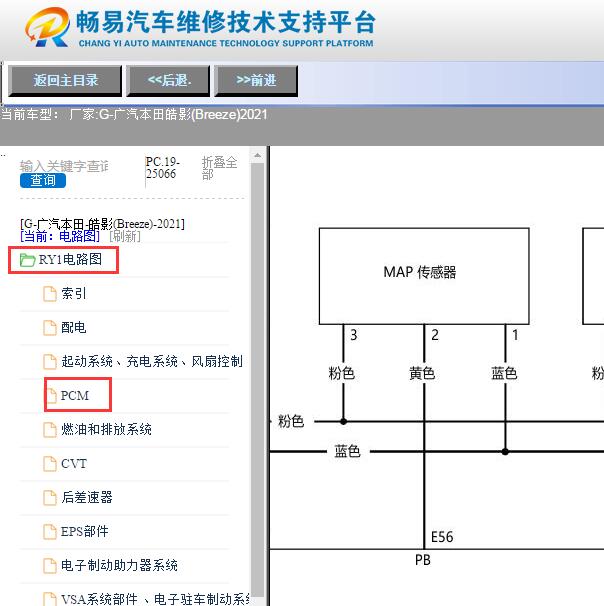Click the sidebar scrollbar up arrow
The height and width of the screenshot is (606, 604).
[x=257, y=155]
